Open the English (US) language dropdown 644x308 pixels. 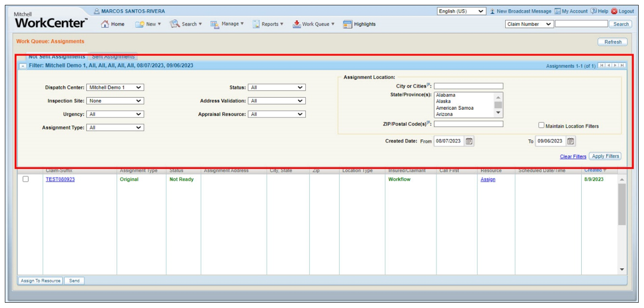point(461,11)
